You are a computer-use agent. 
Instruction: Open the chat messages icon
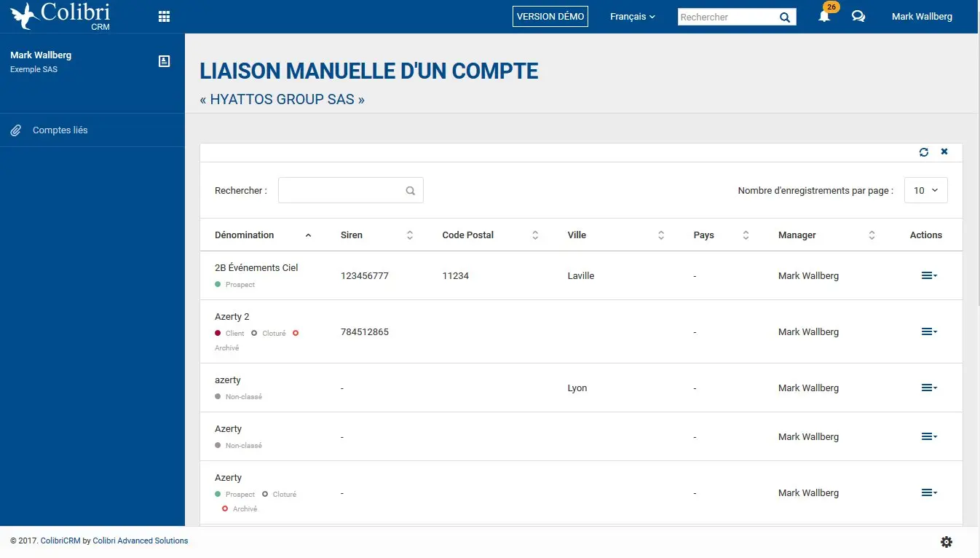[x=858, y=17]
